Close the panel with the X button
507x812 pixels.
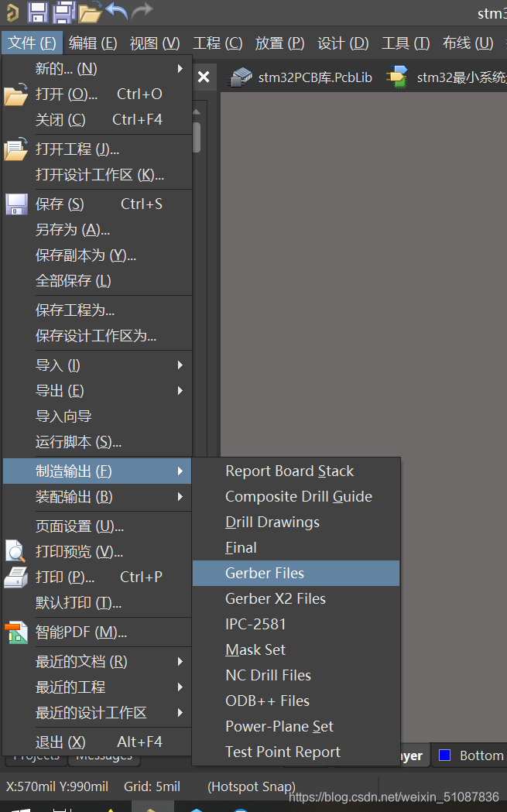point(203,77)
